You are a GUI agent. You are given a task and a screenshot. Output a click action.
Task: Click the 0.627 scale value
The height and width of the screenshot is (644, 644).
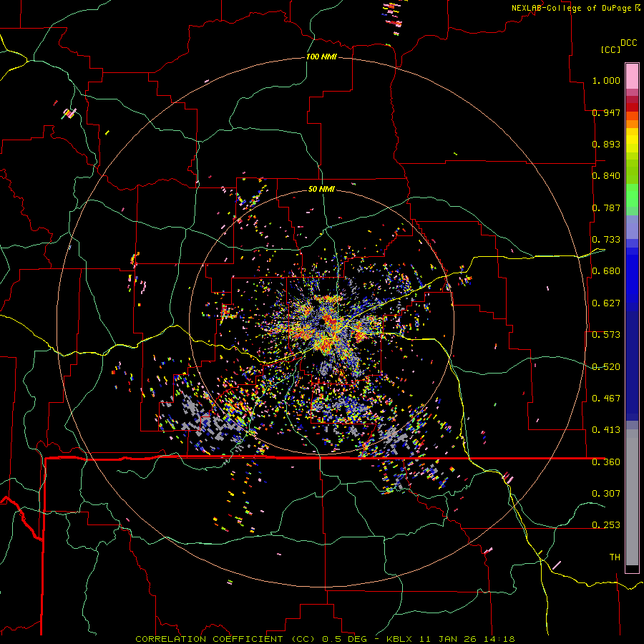[x=606, y=303]
